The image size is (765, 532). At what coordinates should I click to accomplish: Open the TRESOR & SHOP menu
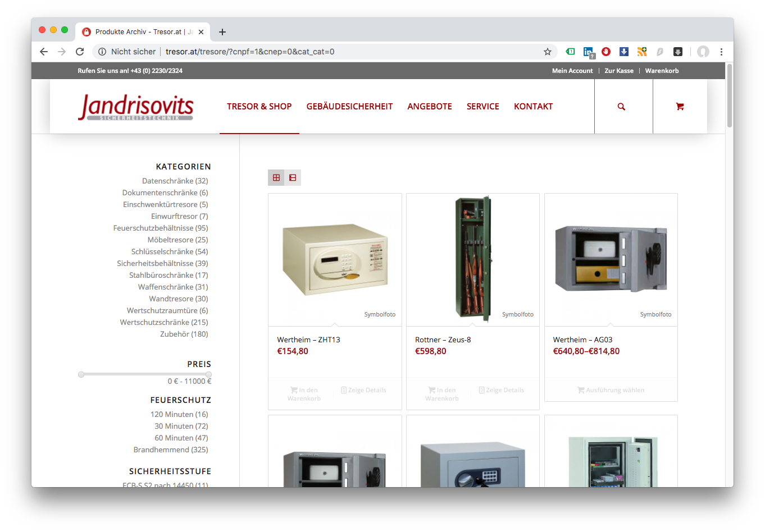pyautogui.click(x=259, y=106)
